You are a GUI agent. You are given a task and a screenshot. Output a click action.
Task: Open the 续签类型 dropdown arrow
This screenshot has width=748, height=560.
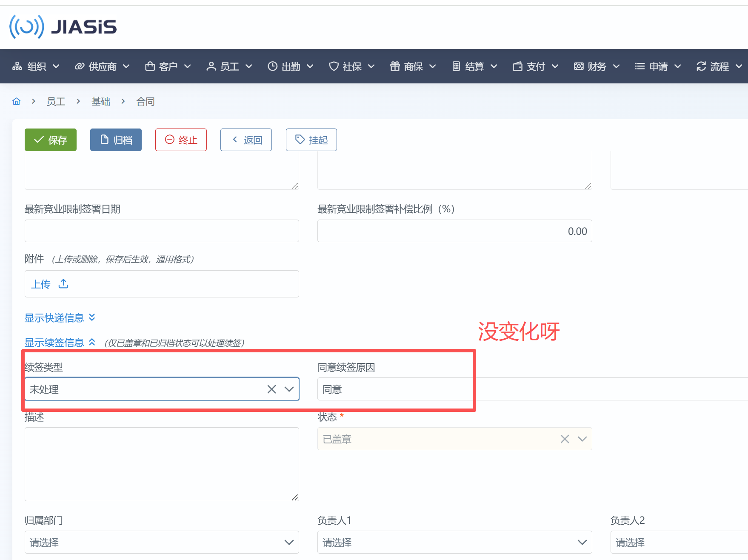coord(289,389)
